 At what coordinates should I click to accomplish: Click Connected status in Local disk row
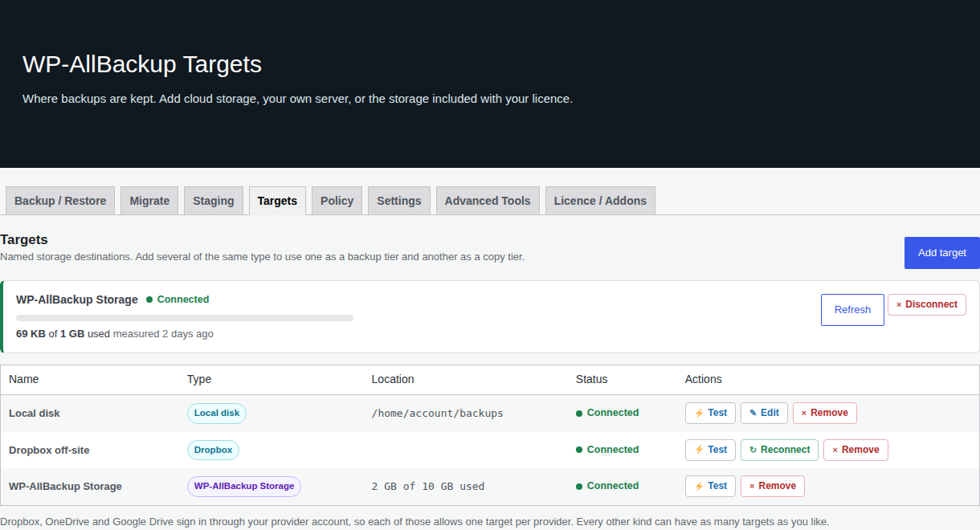click(607, 413)
